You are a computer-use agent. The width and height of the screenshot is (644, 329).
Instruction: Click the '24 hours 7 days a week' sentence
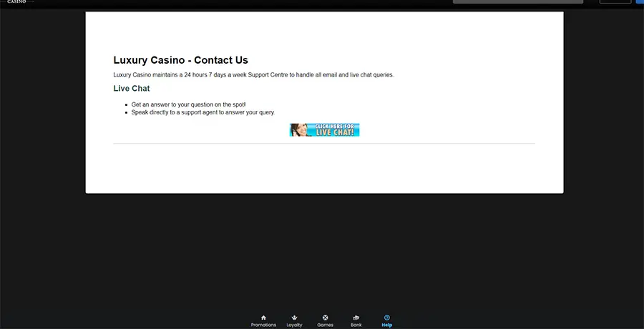253,75
